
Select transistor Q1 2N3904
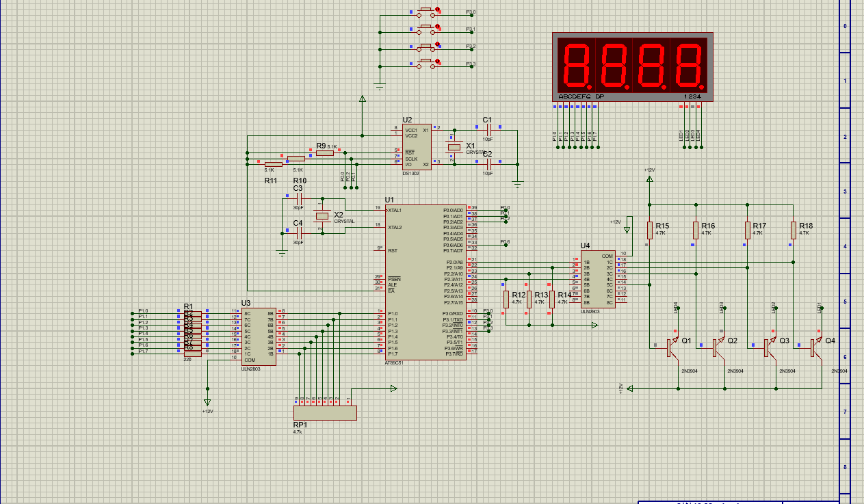pos(672,347)
